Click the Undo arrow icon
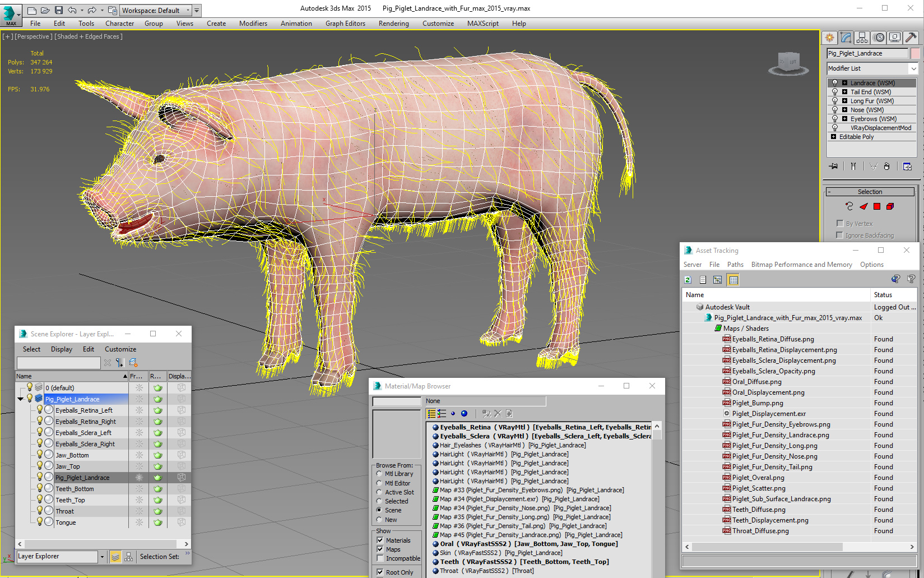 [x=72, y=10]
